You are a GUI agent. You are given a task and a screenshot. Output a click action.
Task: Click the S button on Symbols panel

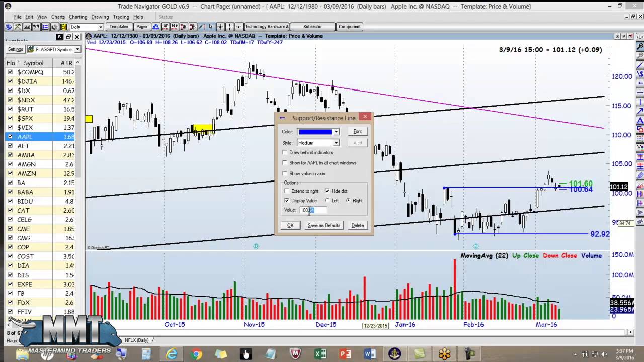[x=59, y=37]
